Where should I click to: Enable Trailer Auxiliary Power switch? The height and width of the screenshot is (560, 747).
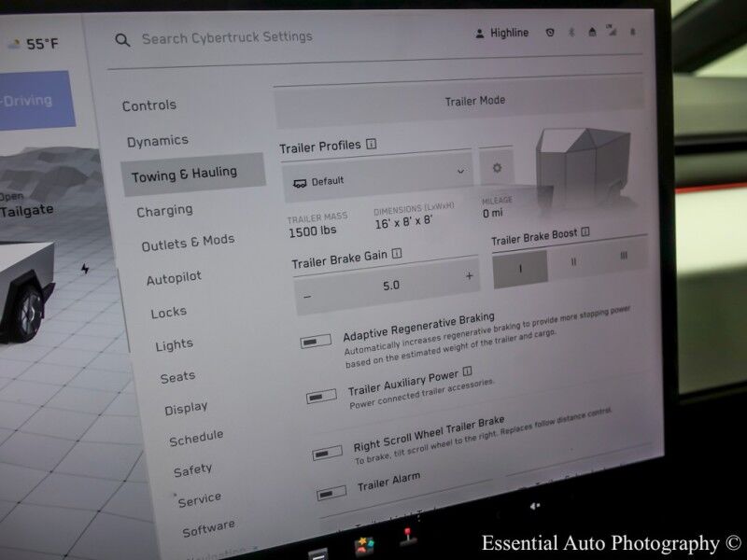322,397
